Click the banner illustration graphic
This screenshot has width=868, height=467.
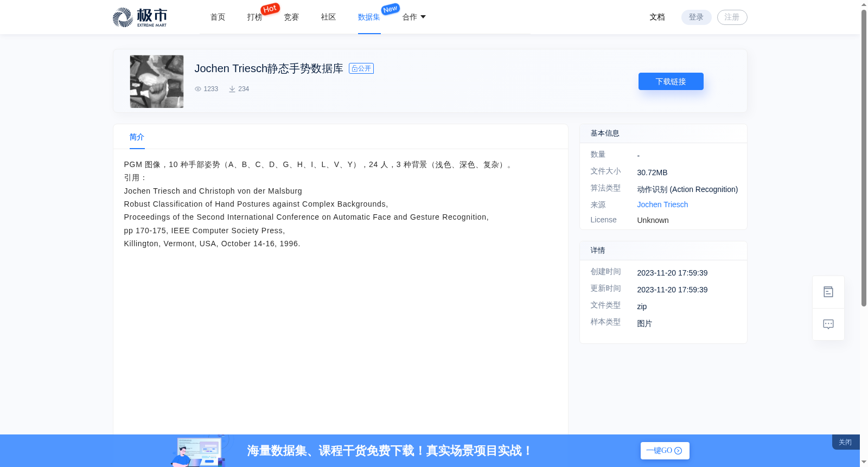click(199, 451)
